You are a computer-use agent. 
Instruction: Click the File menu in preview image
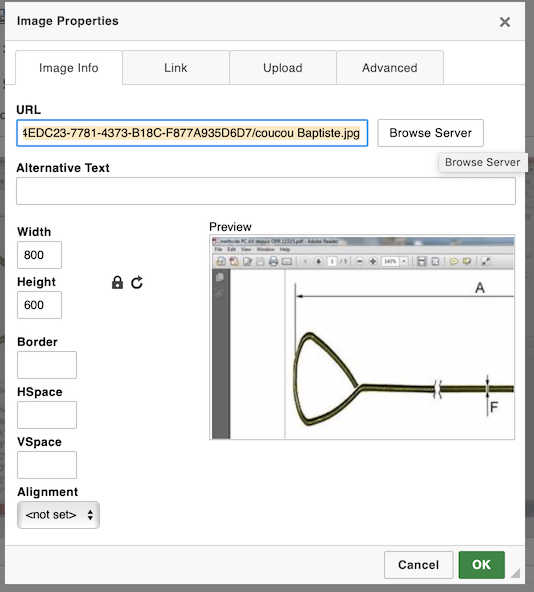click(x=218, y=250)
